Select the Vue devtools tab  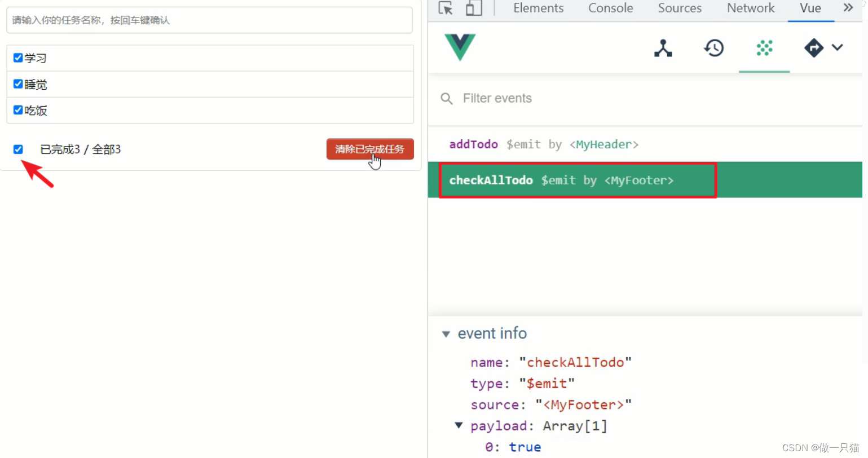pyautogui.click(x=810, y=8)
